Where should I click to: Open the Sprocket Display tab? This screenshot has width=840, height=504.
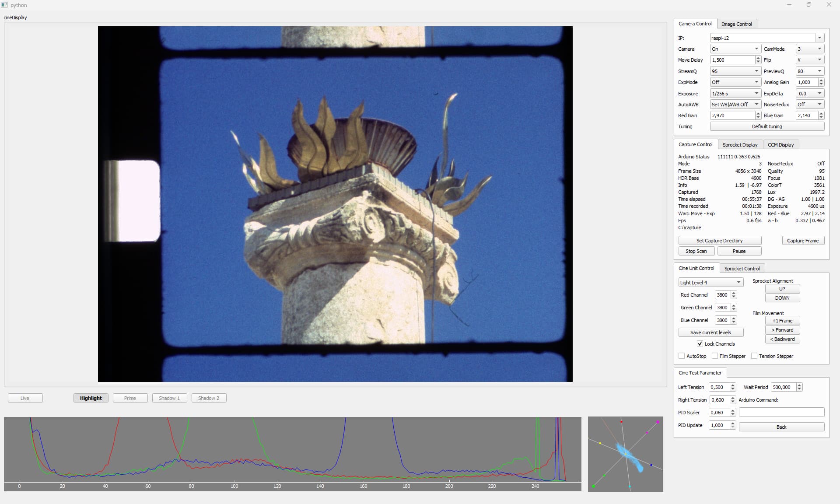(740, 145)
